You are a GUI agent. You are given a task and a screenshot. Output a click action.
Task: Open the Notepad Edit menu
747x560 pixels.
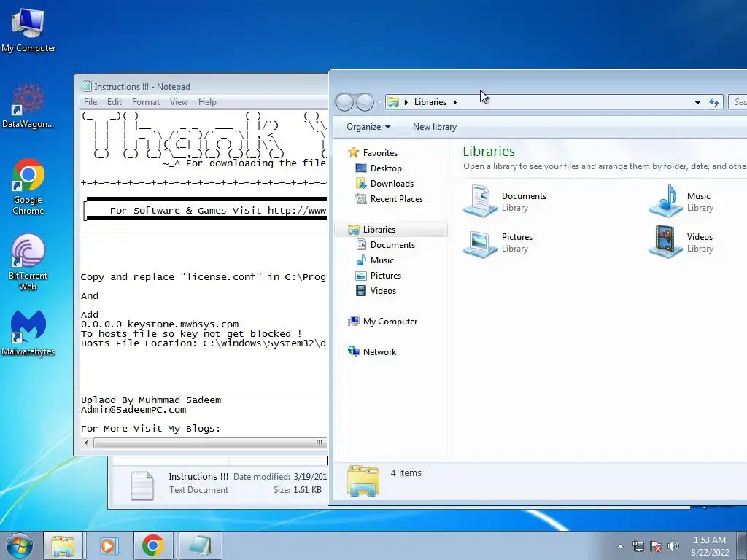pos(115,102)
